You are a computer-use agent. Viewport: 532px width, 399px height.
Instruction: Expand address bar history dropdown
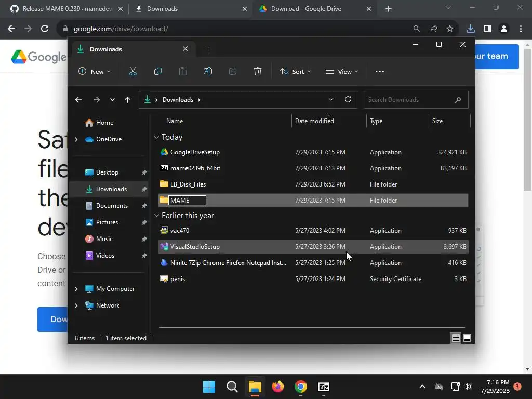331,99
